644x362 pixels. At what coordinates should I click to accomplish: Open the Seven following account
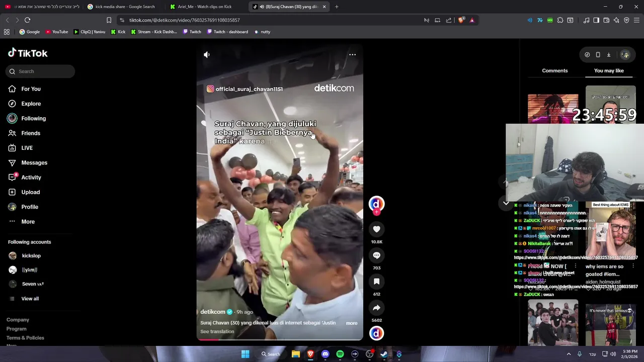tap(33, 284)
